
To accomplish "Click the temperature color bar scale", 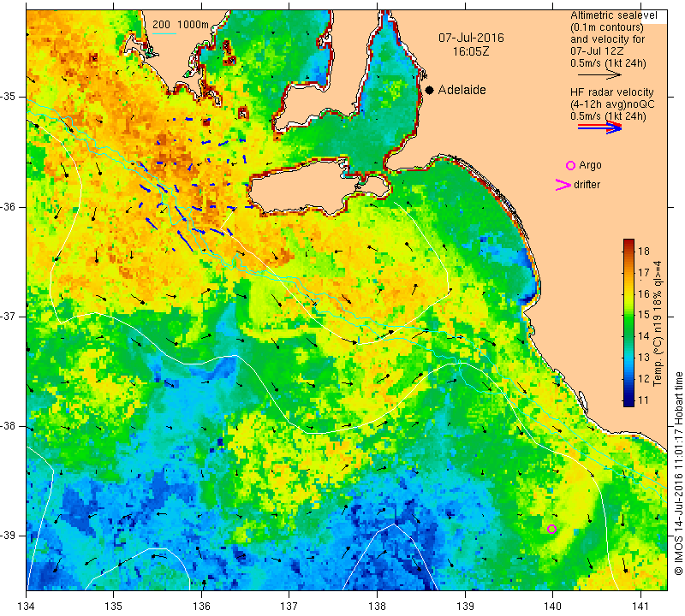I will point(628,323).
